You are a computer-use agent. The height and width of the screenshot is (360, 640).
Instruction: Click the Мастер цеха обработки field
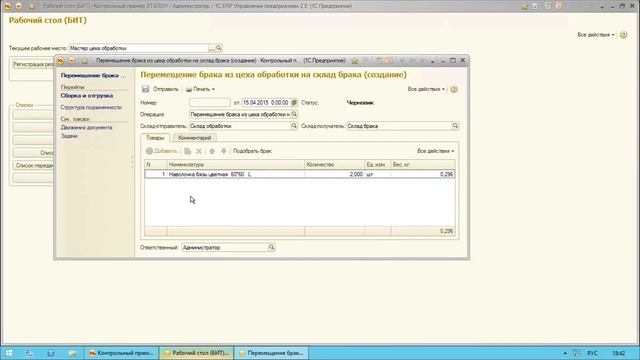(138, 48)
